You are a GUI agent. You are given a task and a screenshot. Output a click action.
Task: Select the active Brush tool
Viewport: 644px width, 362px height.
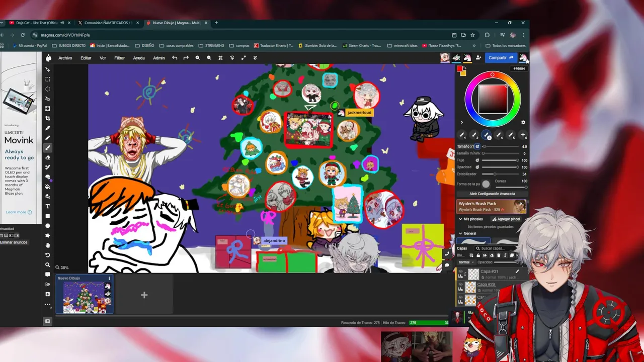coord(48,148)
